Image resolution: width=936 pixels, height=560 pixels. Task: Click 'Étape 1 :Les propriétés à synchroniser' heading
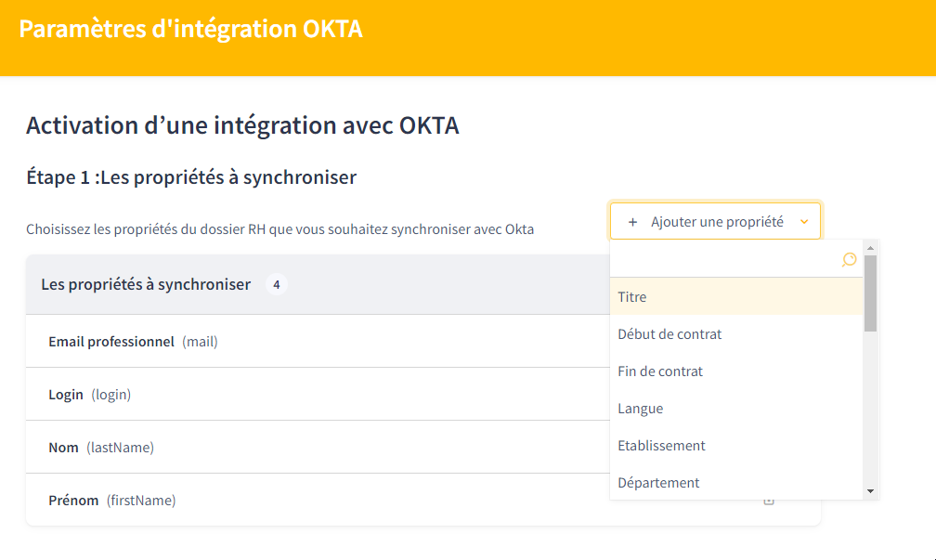191,177
